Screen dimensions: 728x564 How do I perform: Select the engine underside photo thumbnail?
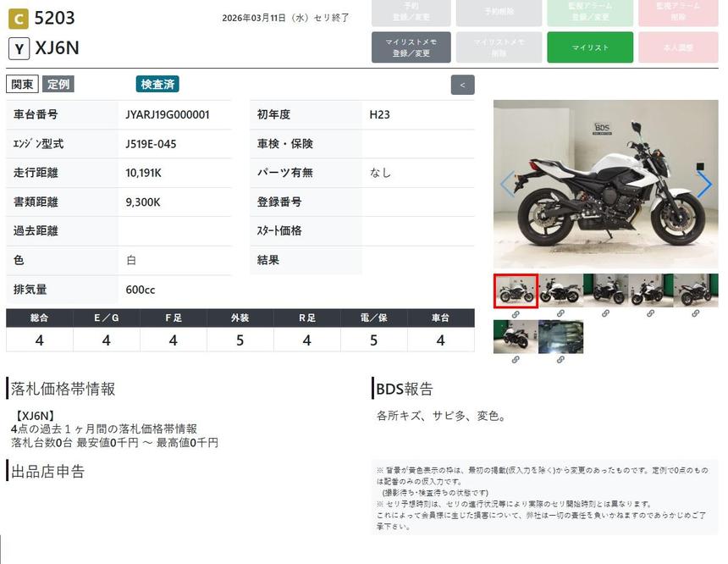(x=560, y=336)
